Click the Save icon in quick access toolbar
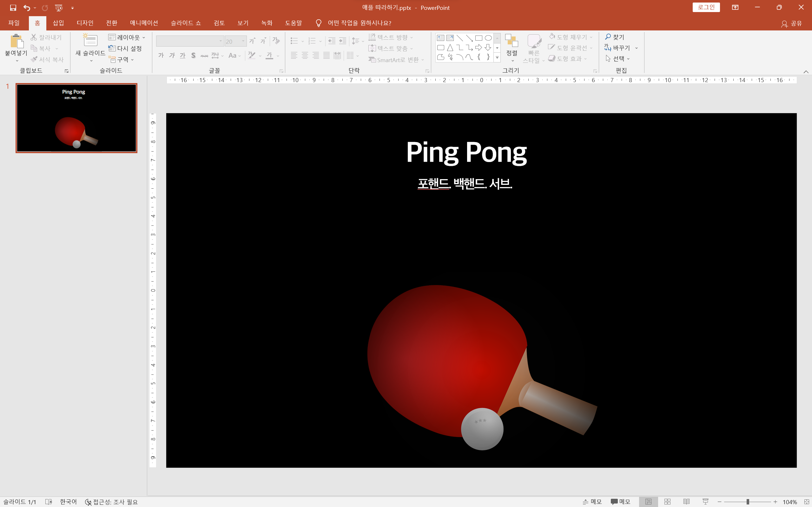The width and height of the screenshot is (812, 507). tap(13, 7)
